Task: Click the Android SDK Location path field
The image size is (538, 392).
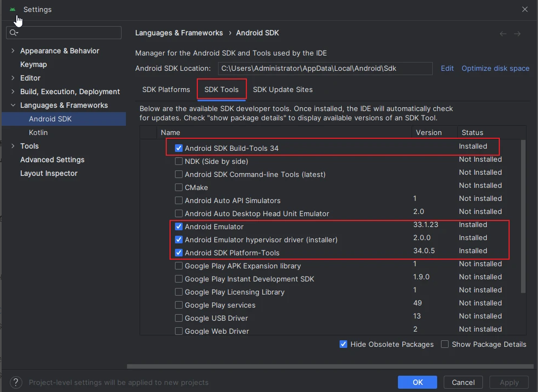Action: pos(325,69)
